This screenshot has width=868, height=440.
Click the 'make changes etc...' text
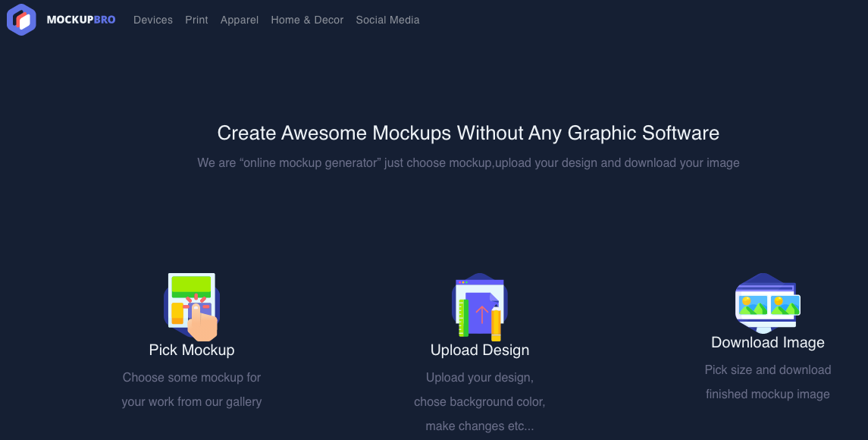479,426
